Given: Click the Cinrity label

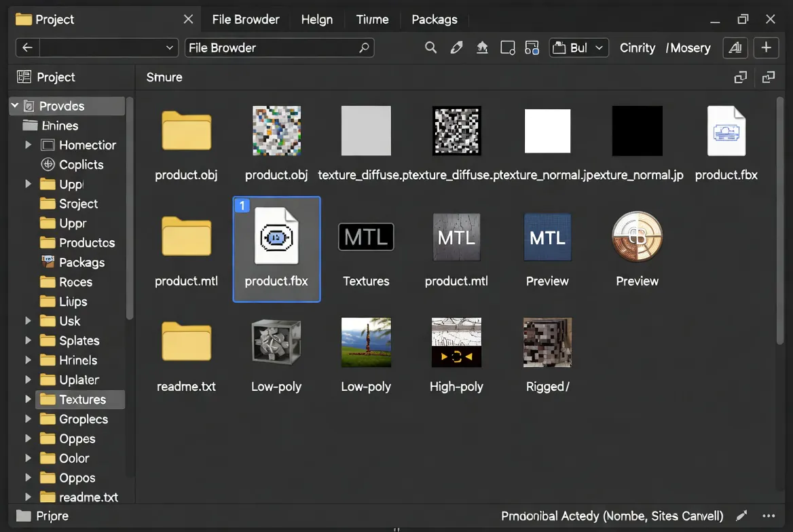Looking at the screenshot, I should tap(638, 47).
